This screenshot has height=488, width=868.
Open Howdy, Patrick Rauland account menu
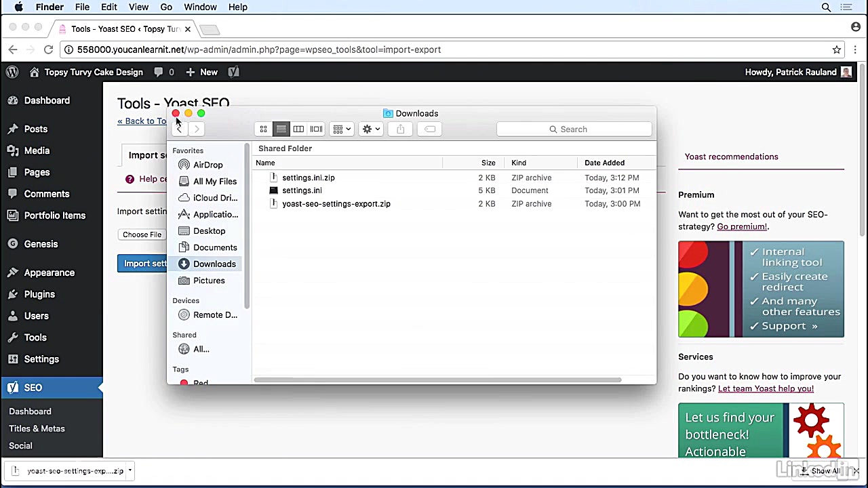pyautogui.click(x=798, y=72)
